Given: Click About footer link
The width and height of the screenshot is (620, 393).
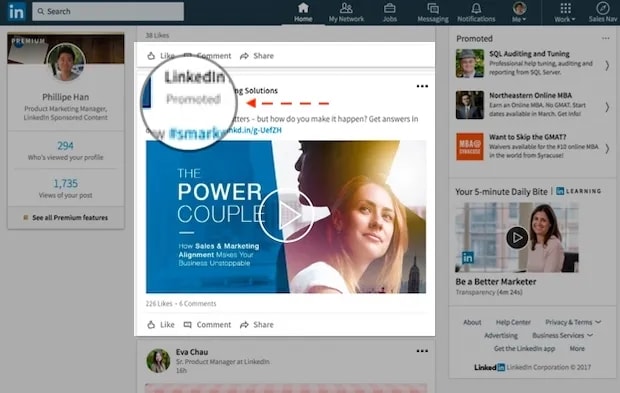Looking at the screenshot, I should point(472,322).
